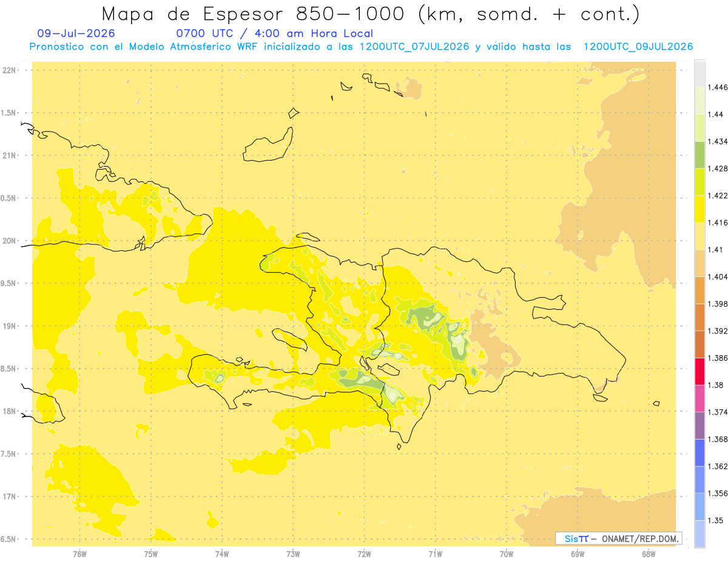Click the "21N" latitude label

(x=10, y=155)
